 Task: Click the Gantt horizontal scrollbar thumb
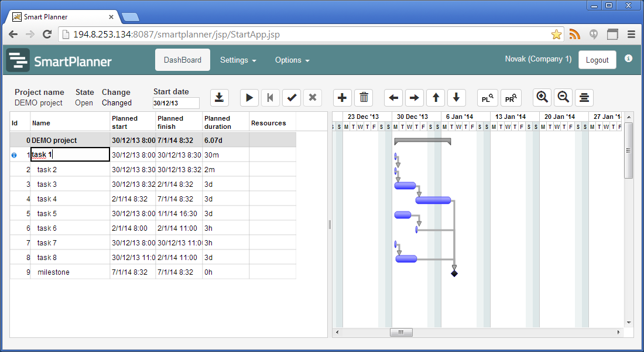(401, 332)
